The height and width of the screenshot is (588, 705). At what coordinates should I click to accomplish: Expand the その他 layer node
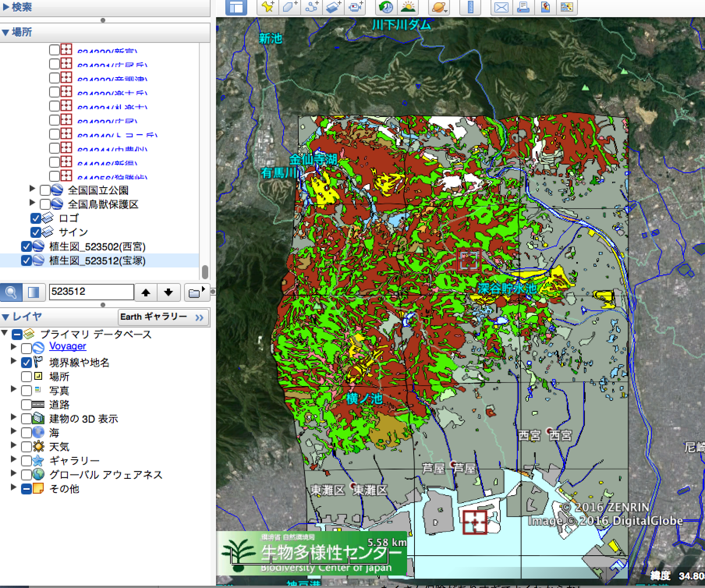[14, 488]
